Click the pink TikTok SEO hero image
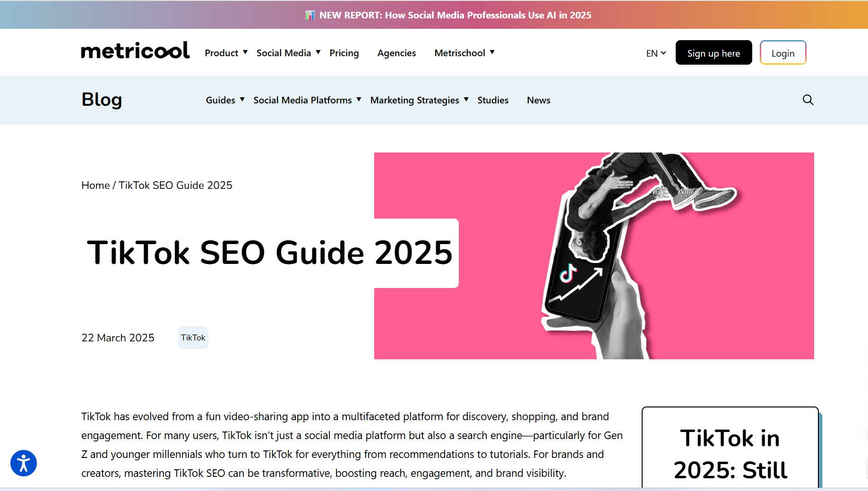The height and width of the screenshot is (491, 868). tap(594, 256)
